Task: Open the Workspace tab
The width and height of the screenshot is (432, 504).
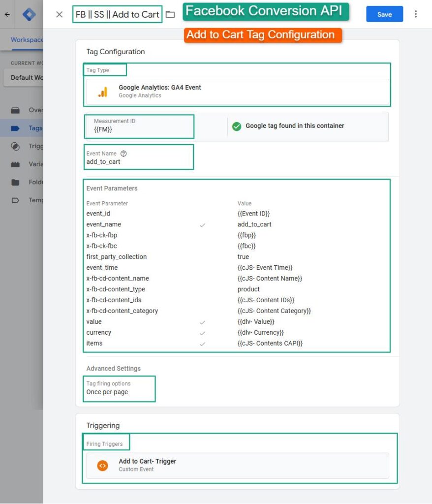Action: (27, 40)
